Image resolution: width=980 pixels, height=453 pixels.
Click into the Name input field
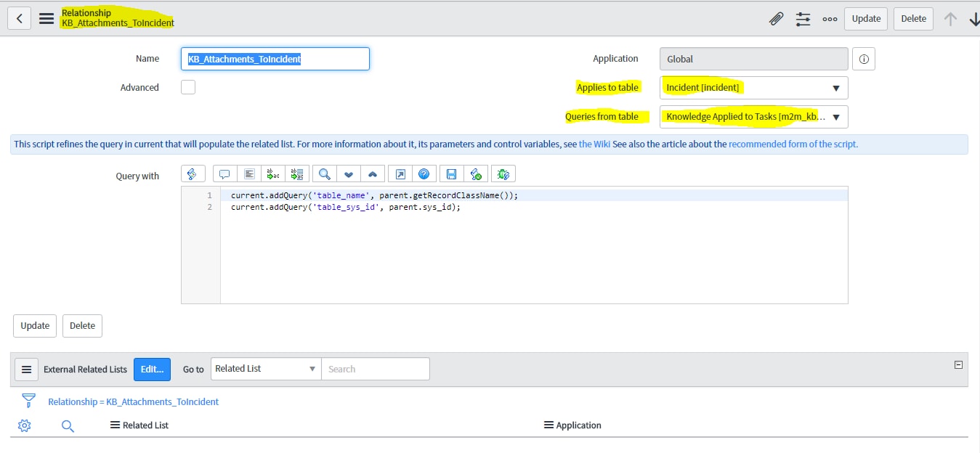[x=275, y=59]
